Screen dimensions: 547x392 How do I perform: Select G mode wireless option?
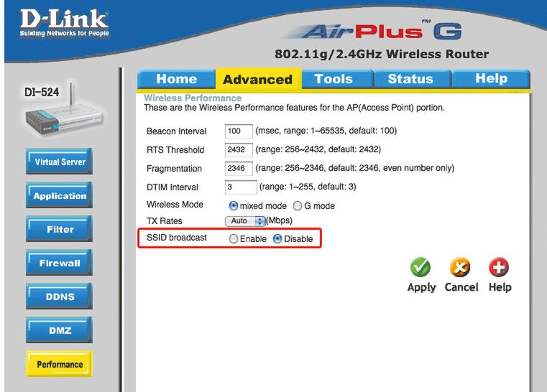(298, 206)
